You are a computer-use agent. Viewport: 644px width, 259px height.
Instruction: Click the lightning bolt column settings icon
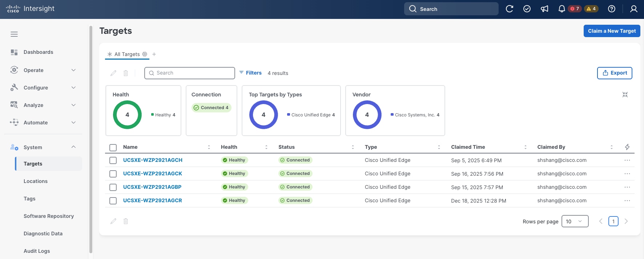[x=627, y=147]
